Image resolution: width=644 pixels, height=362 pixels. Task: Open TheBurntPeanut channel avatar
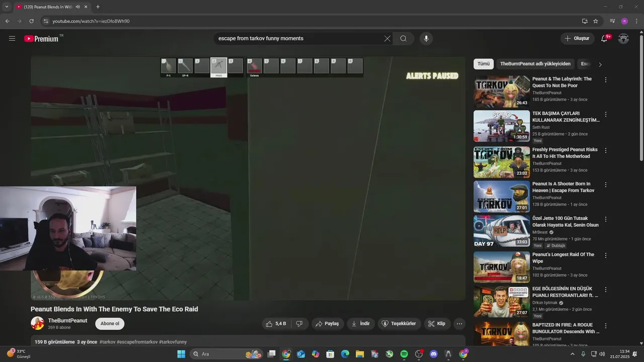tap(37, 323)
